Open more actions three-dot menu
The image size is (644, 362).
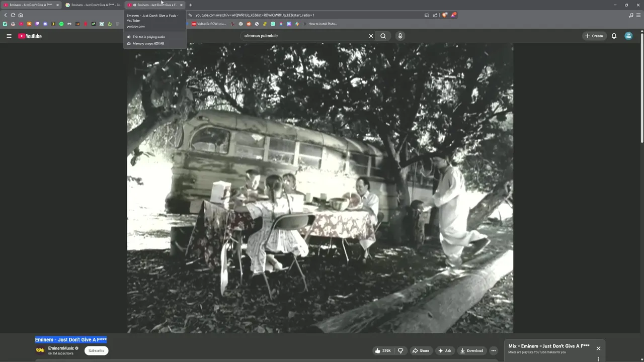pos(494,350)
